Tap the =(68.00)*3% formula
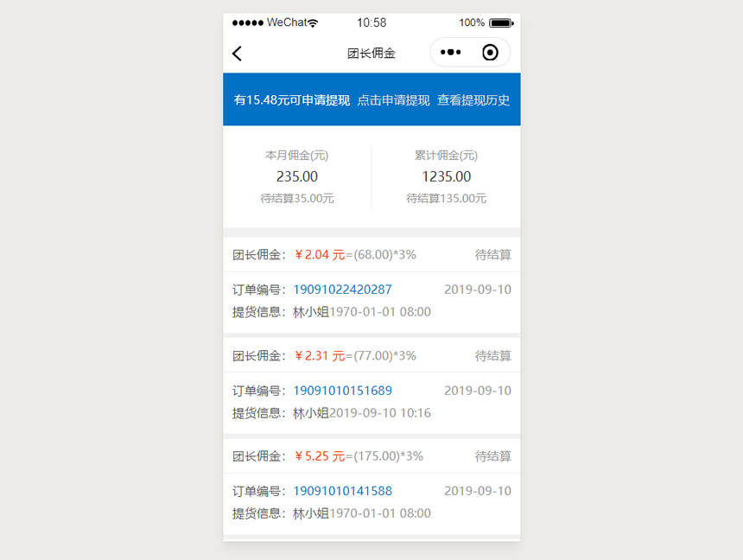743x560 pixels. (381, 255)
